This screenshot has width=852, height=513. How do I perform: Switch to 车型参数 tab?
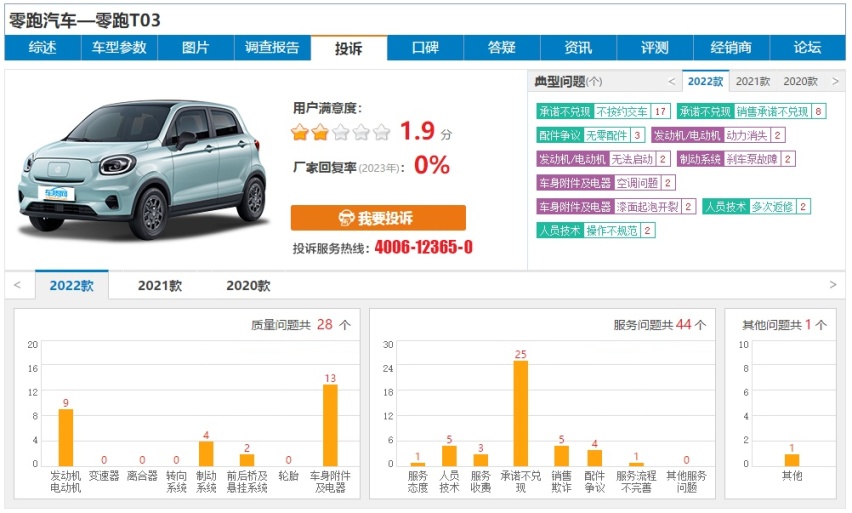tap(119, 48)
